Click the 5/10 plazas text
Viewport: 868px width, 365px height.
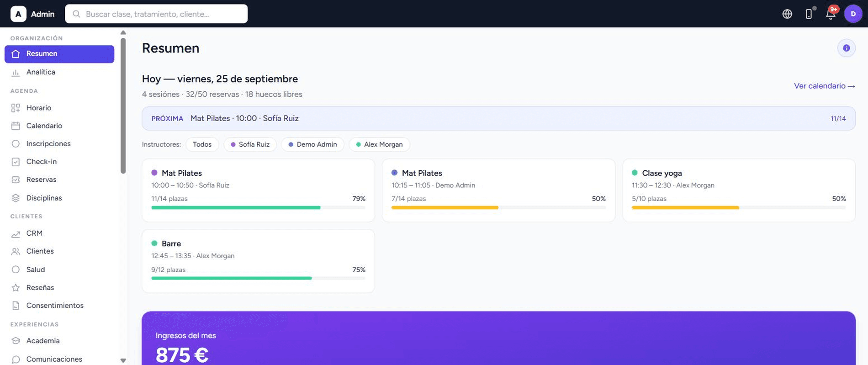[649, 199]
